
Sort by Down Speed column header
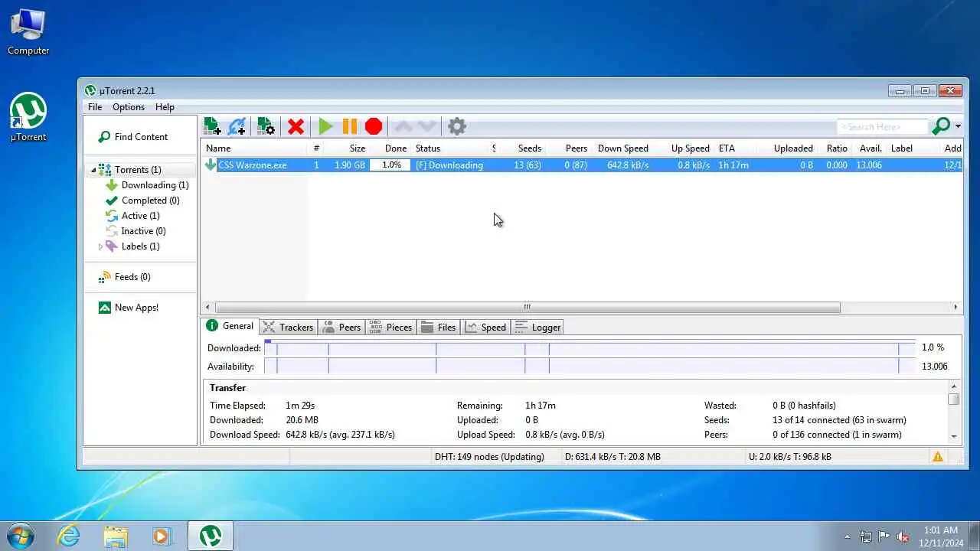622,148
